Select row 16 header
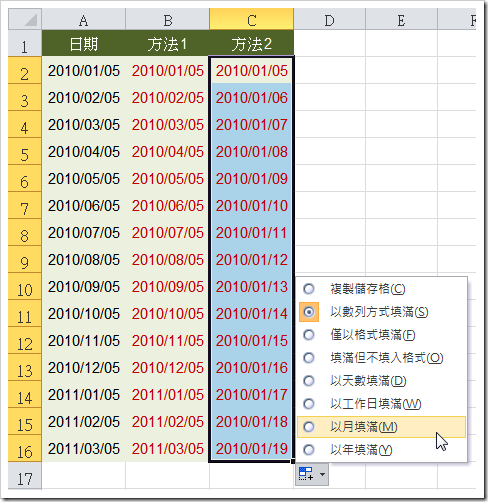 click(25, 448)
